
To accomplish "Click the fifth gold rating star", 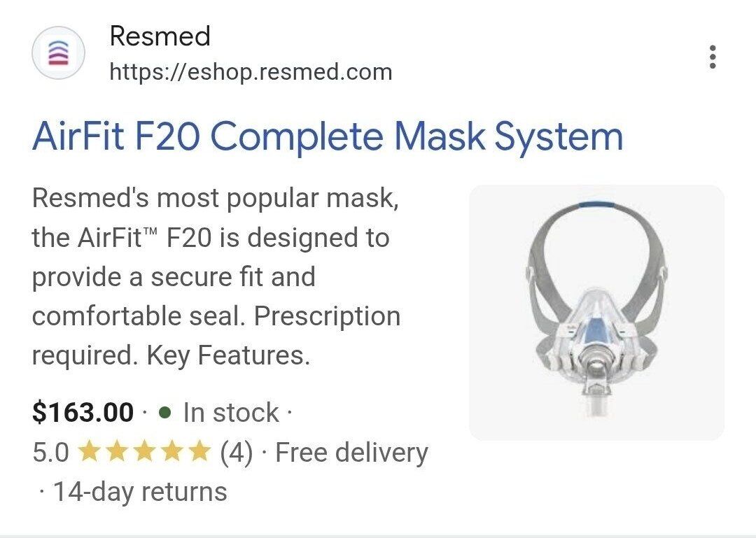I will pyautogui.click(x=198, y=451).
